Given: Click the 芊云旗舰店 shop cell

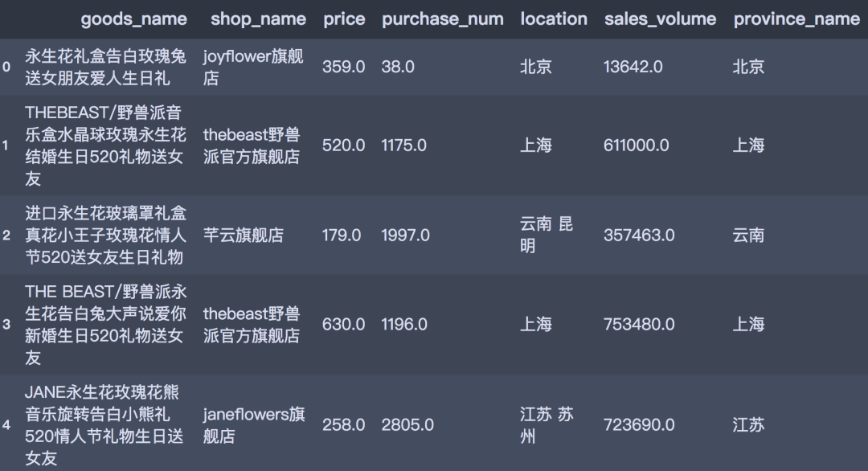Looking at the screenshot, I should coord(244,235).
